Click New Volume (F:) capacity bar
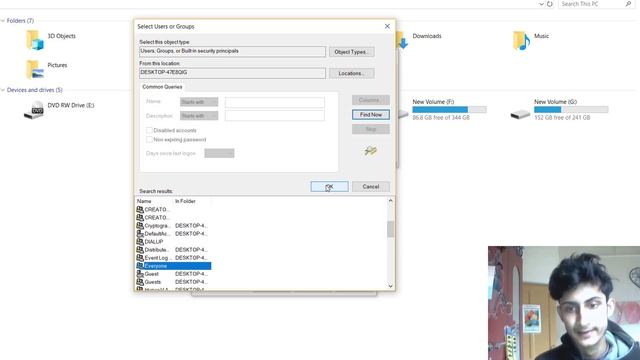The height and width of the screenshot is (360, 640). (449, 109)
